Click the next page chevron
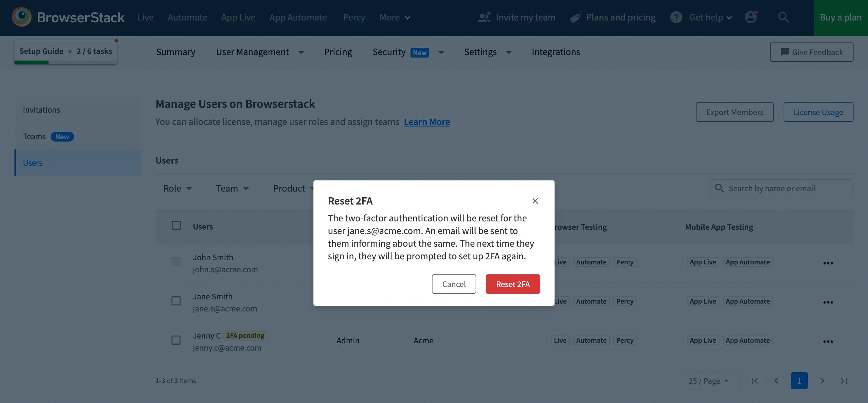 (822, 381)
